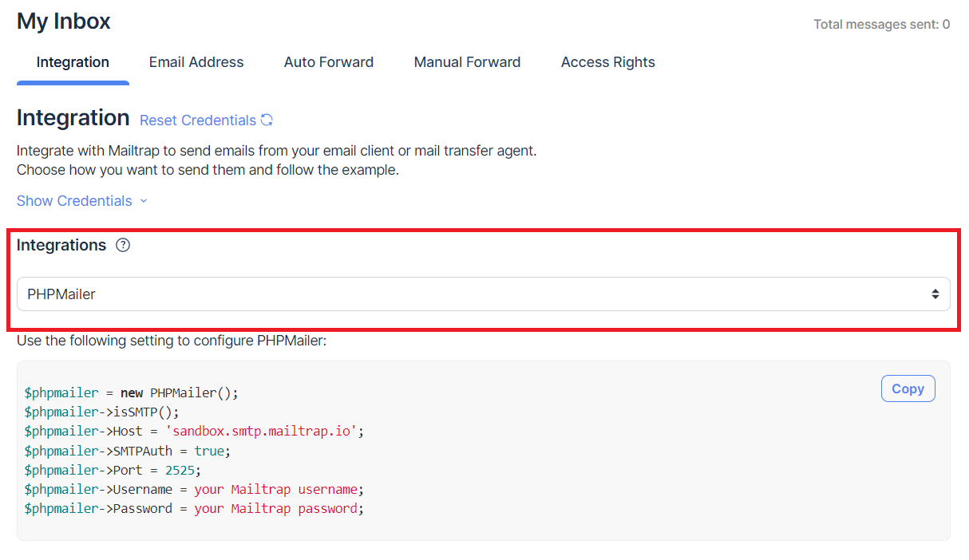Click the up-down arrows icon in PHPMailer selector

[x=935, y=294]
